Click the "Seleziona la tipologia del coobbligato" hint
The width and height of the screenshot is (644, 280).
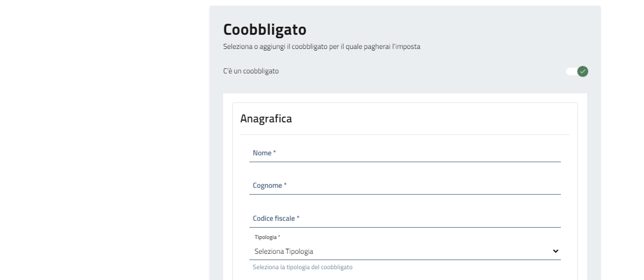[302, 267]
